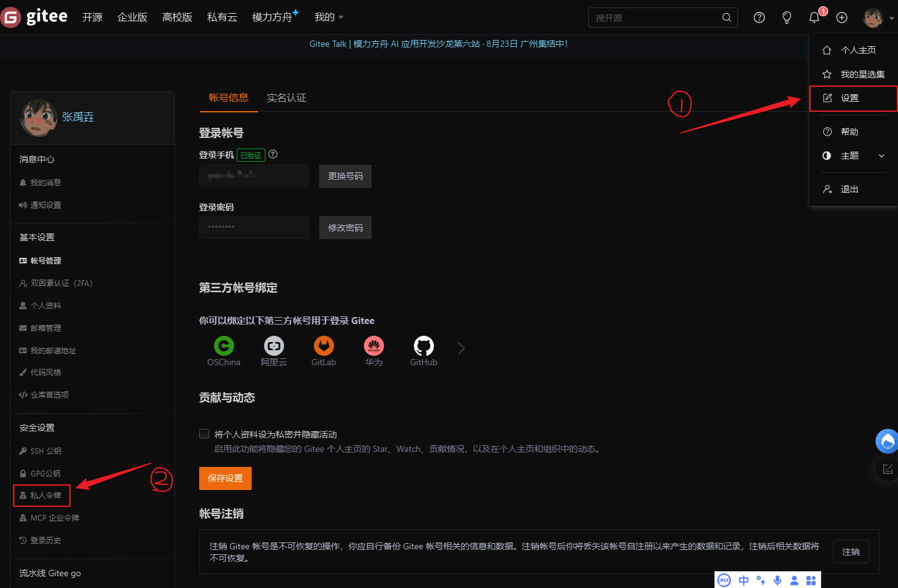Image resolution: width=898 pixels, height=588 pixels.
Task: Switch to the 帐号信息 tab
Action: pyautogui.click(x=229, y=97)
